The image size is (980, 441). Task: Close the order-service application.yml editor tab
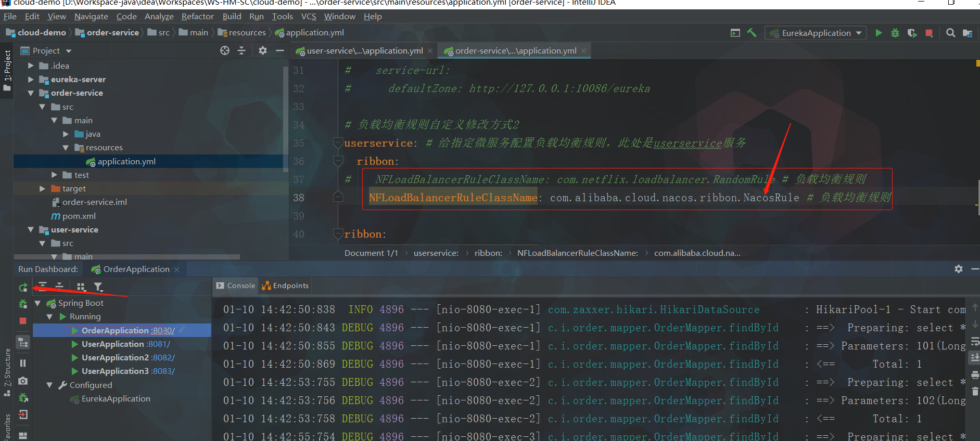[584, 50]
